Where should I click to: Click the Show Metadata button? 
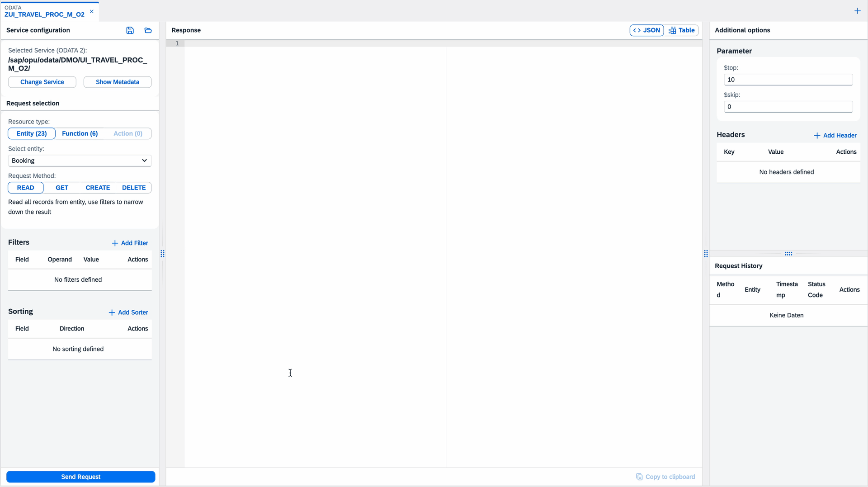coord(118,82)
